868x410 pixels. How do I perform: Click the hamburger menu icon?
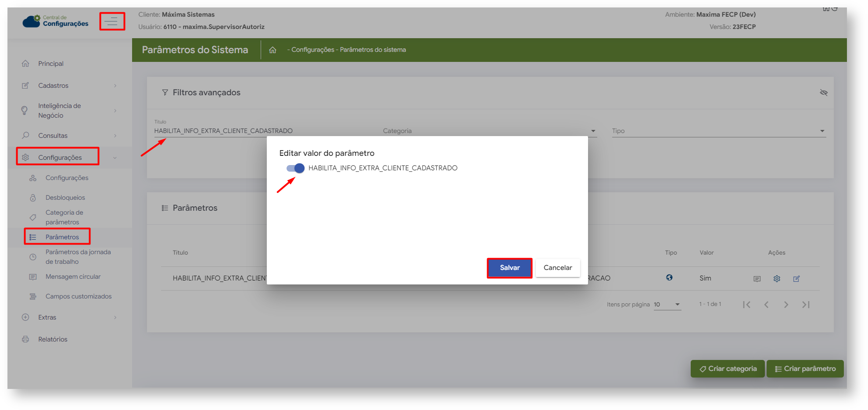coord(111,21)
